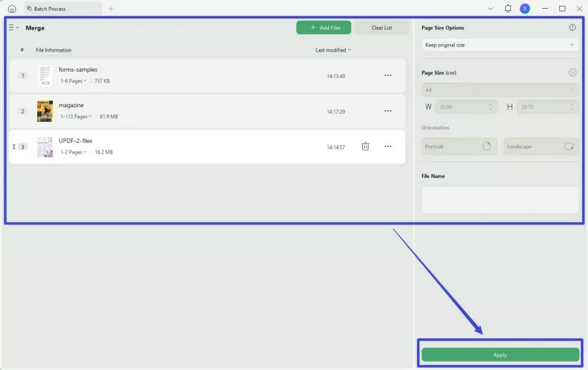Open more options for forms-samples
588x370 pixels.
tap(388, 75)
